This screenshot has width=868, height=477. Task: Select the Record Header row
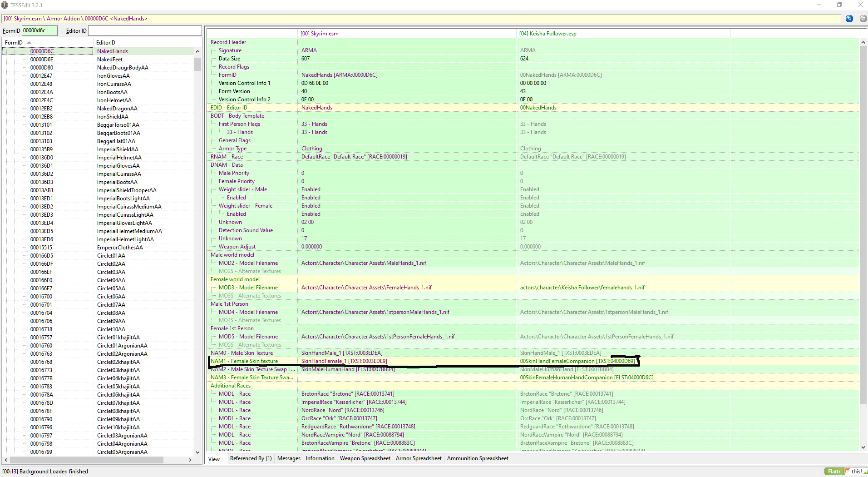pos(533,42)
